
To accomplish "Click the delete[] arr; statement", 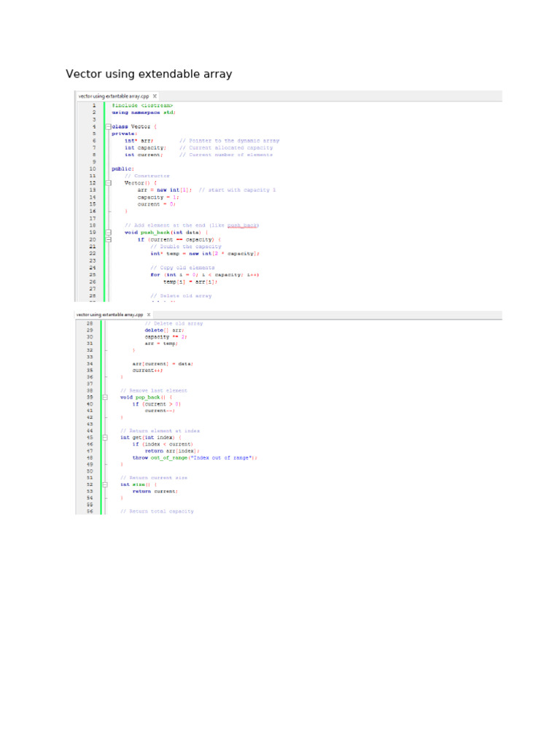I will 165,330.
